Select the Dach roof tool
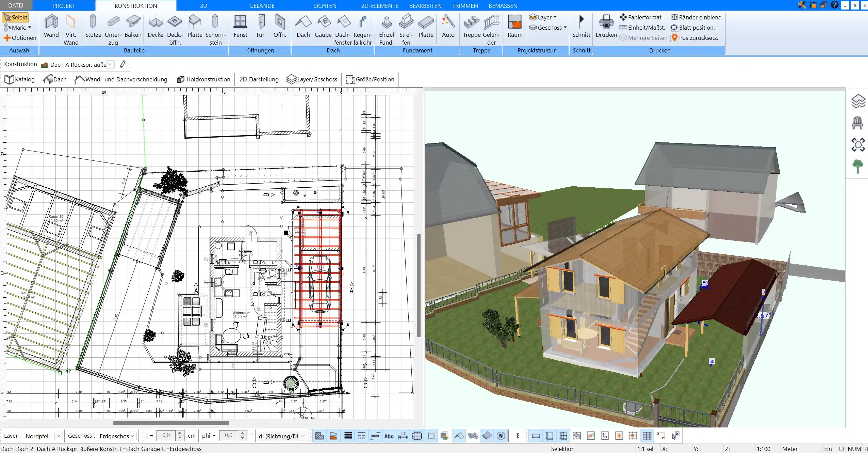The image size is (868, 453). coord(303,26)
